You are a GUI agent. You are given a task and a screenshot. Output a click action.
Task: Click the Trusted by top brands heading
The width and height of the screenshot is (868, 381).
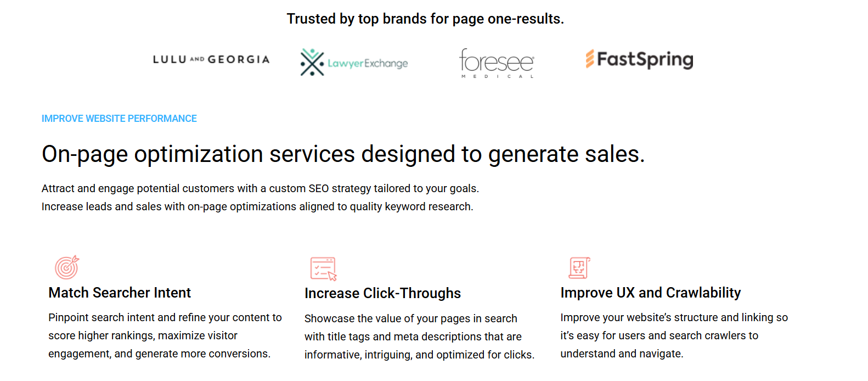pos(425,19)
